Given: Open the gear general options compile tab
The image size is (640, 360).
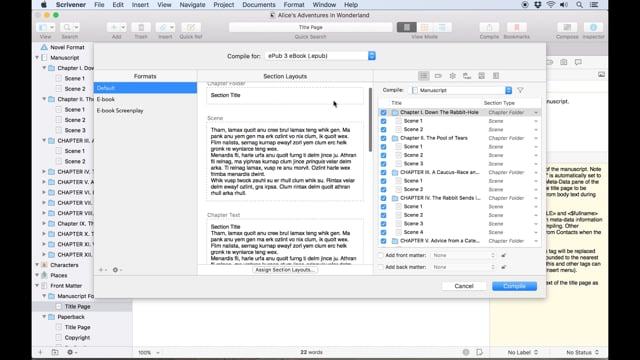Looking at the screenshot, I should tap(452, 76).
